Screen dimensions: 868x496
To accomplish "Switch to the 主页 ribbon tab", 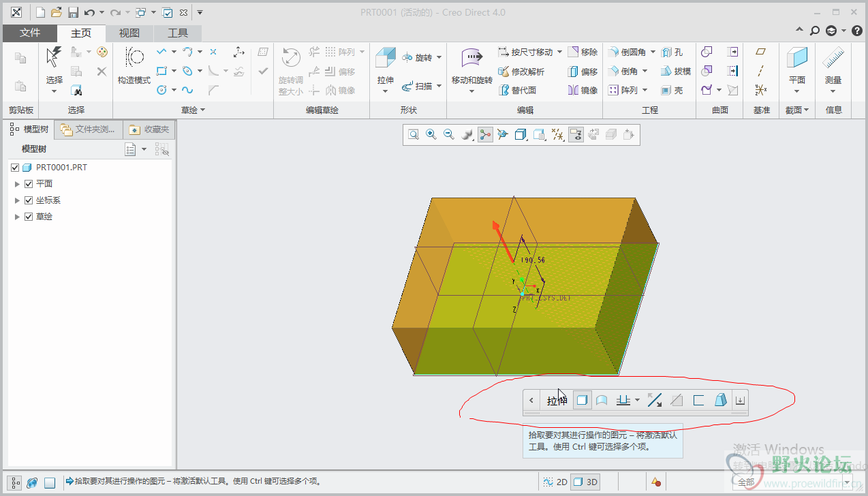I will 81,33.
